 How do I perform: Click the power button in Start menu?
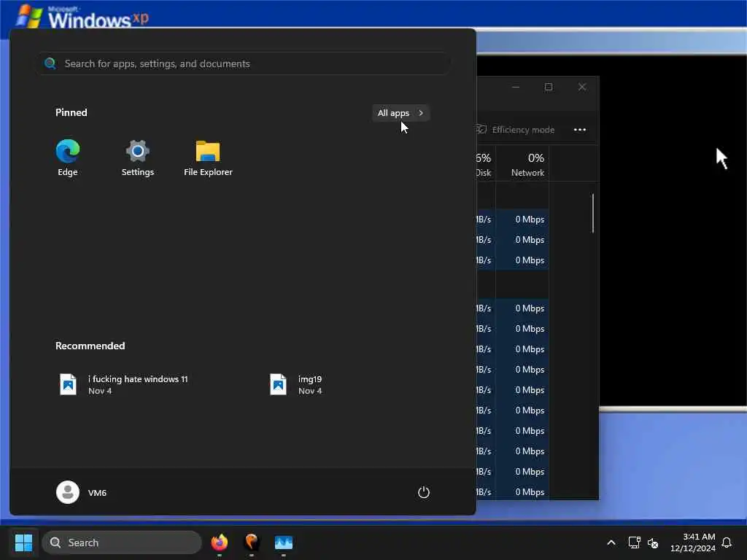424,492
